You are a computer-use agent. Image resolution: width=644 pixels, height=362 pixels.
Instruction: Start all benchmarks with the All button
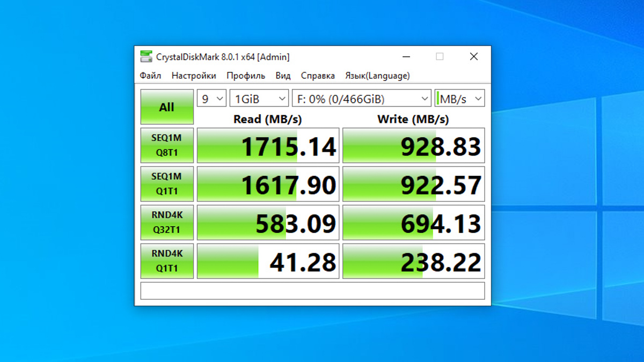(x=167, y=107)
